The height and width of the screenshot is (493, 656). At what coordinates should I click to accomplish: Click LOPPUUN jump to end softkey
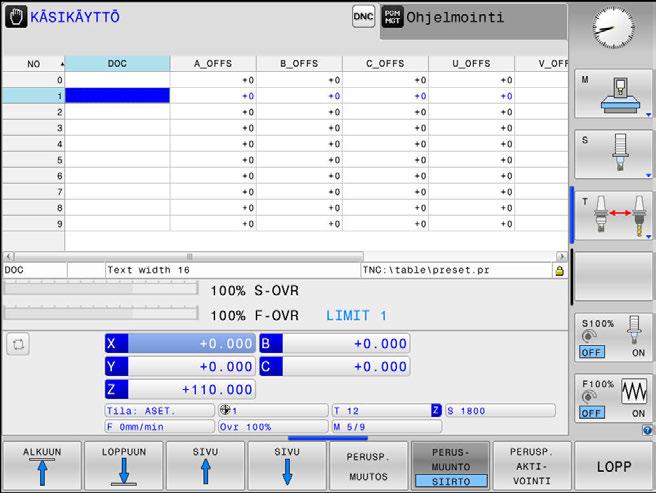(x=124, y=466)
